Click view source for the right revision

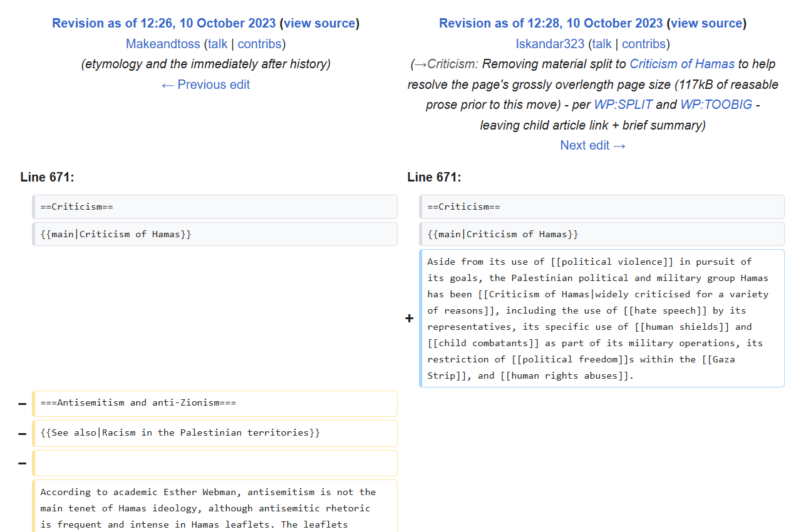tap(706, 23)
